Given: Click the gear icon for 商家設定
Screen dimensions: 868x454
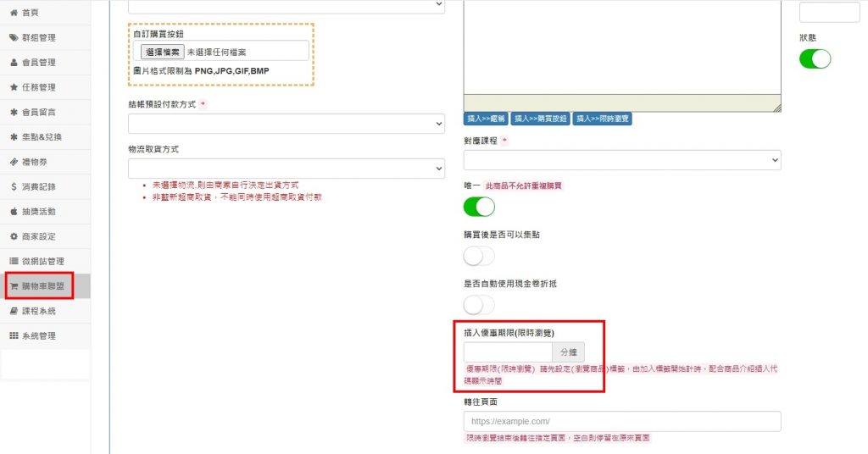Looking at the screenshot, I should tap(14, 236).
